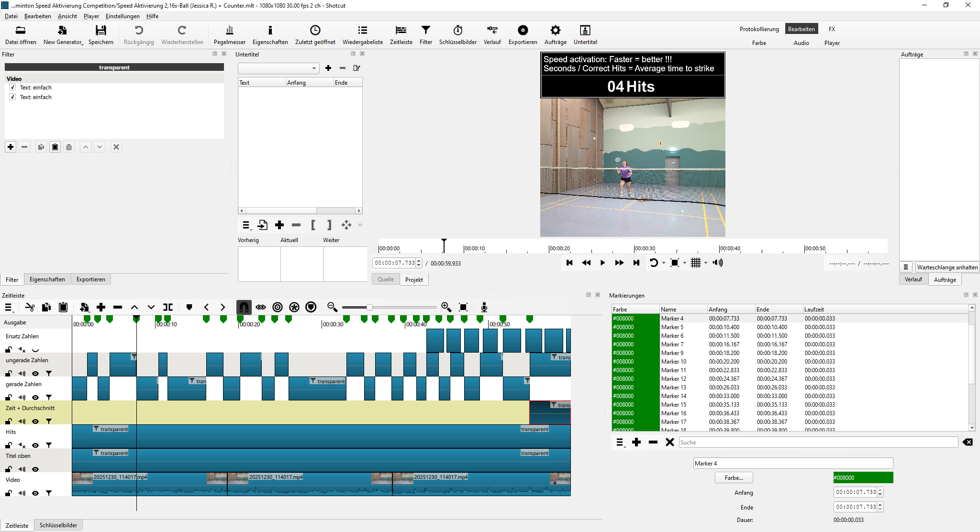The image size is (980, 532).
Task: Hide the gerade Zahlen track
Action: tap(35, 398)
